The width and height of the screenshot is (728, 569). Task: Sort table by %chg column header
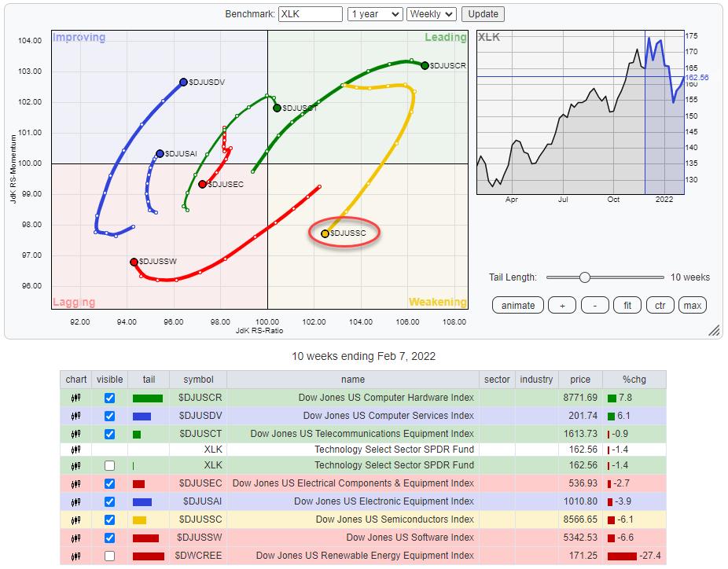[634, 380]
